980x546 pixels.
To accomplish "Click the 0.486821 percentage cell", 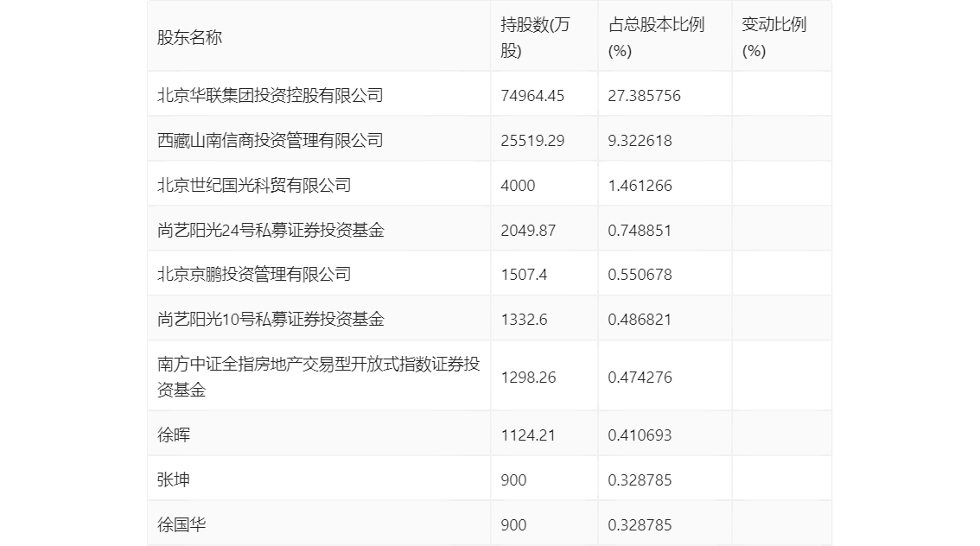I will pyautogui.click(x=640, y=320).
